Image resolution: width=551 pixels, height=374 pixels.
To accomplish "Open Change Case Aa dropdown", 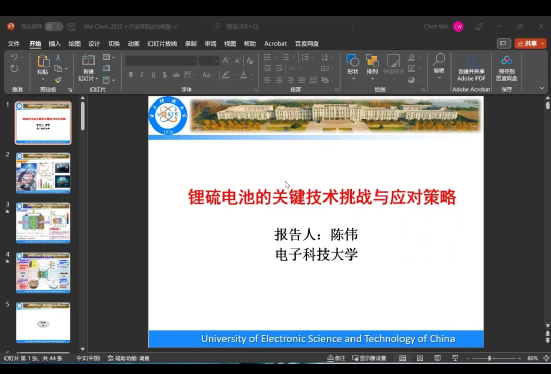I will 208,75.
